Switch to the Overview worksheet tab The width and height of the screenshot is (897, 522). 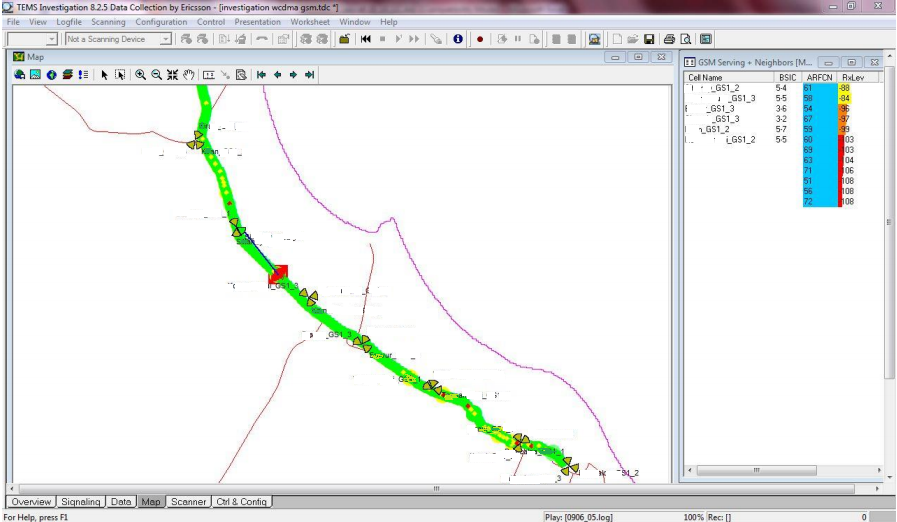(31, 501)
